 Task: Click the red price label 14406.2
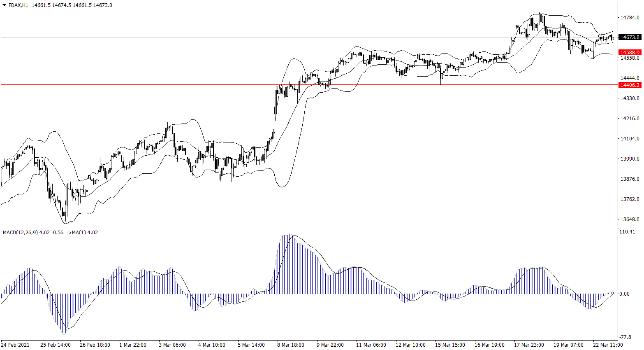pyautogui.click(x=630, y=85)
